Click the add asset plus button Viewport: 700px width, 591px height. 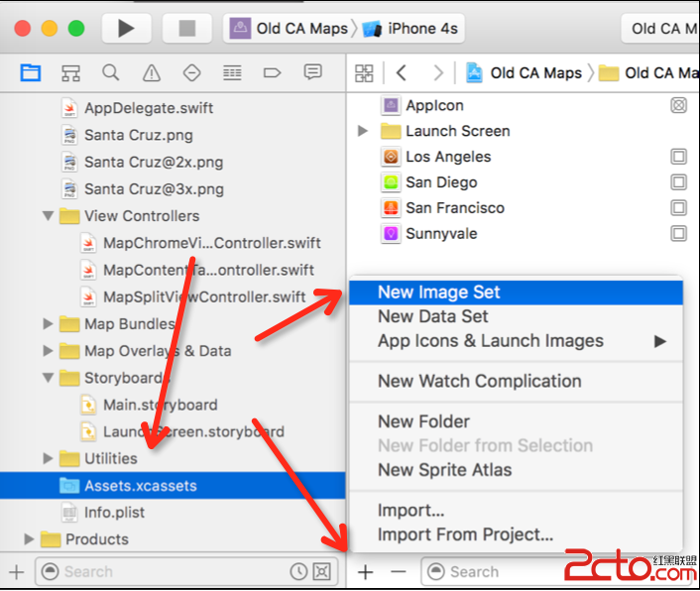click(365, 572)
